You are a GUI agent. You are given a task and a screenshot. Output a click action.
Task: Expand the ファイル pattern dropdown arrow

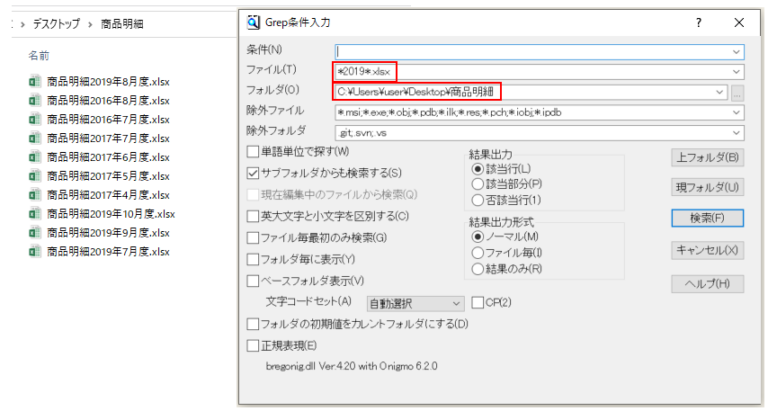pyautogui.click(x=737, y=71)
